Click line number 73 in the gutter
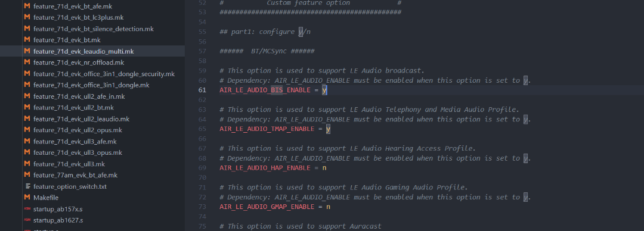The width and height of the screenshot is (644, 231). [202, 207]
